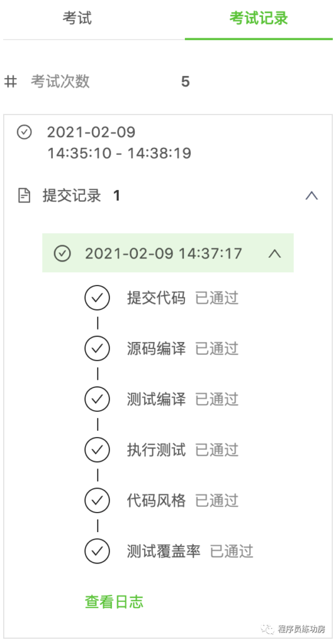Screen dimensions: 336x644
Task: Click the 程序员练功房 WeChat watermark icon
Action: [x=268, y=628]
